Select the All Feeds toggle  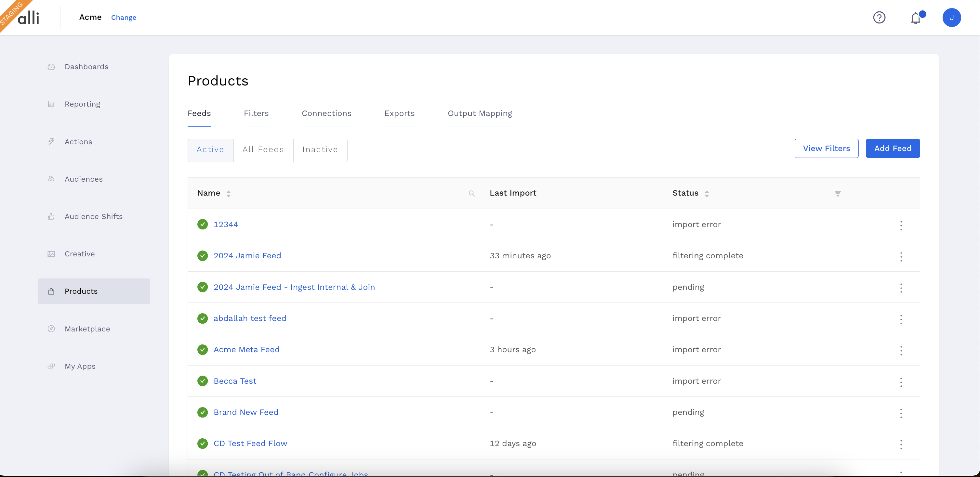pos(263,150)
